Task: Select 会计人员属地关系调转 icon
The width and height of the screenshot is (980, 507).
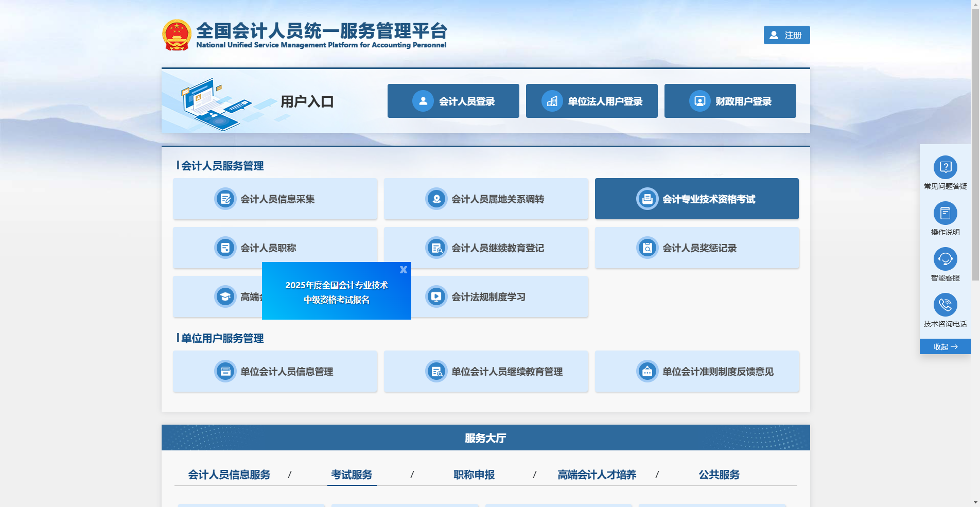Action: pos(436,199)
